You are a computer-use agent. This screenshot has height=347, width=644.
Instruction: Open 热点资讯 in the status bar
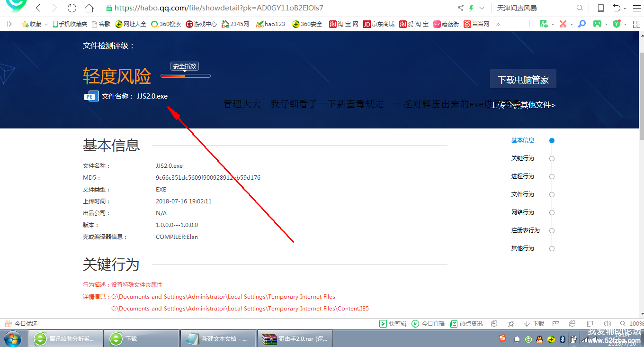(x=466, y=324)
